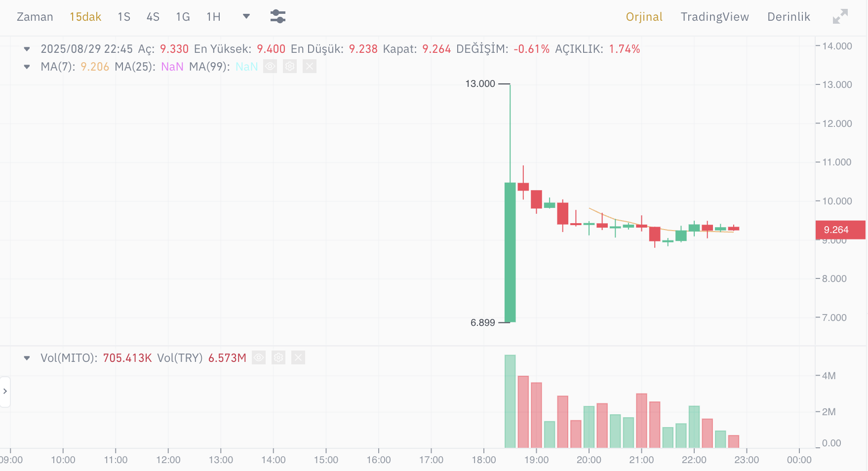Expand the left side panel chevron
This screenshot has height=471, width=868.
[x=5, y=392]
